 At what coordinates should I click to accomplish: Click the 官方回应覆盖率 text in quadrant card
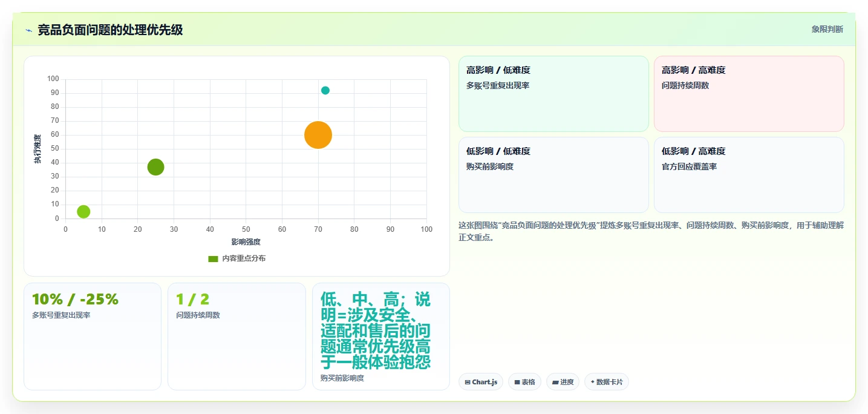coord(689,166)
